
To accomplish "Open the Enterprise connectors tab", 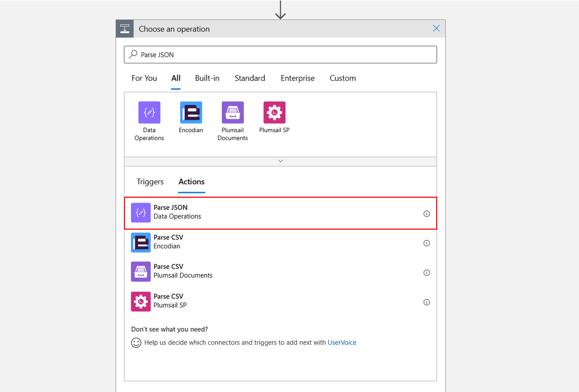I will point(297,78).
